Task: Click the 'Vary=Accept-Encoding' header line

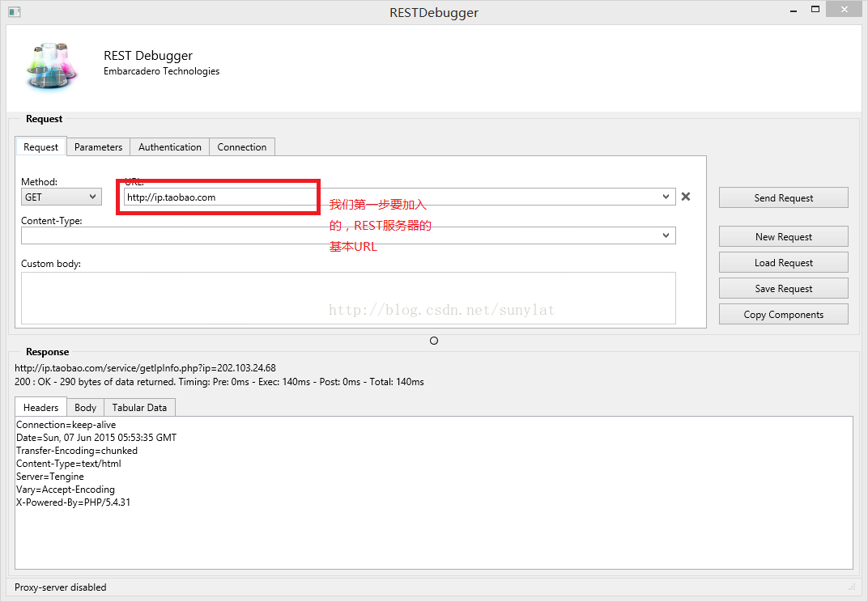Action: [66, 490]
